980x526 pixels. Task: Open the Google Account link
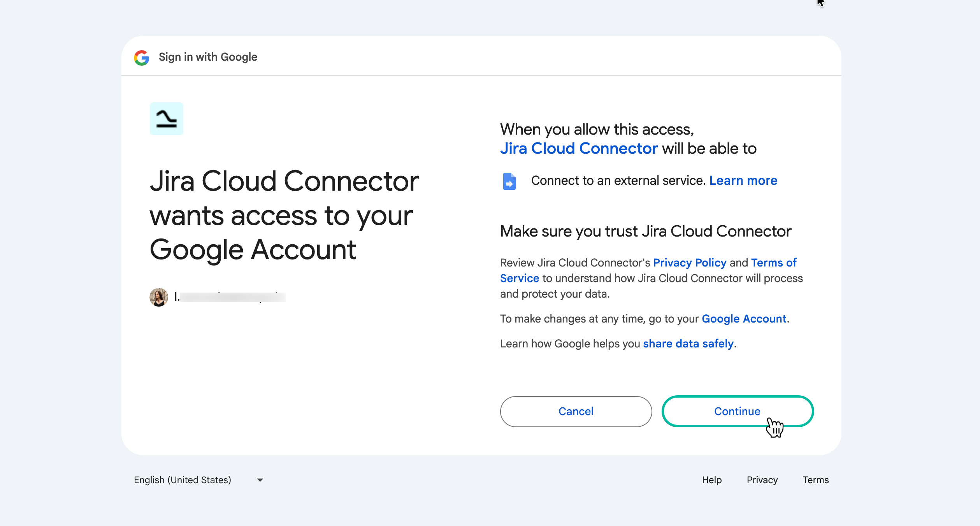coord(744,319)
